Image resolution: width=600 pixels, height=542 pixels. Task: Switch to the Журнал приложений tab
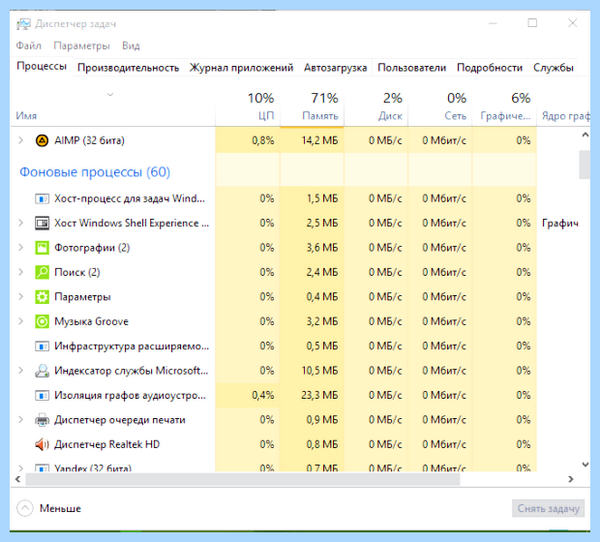click(x=241, y=68)
